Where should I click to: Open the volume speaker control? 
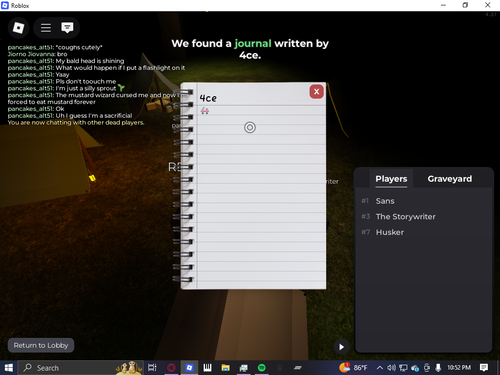391,368
